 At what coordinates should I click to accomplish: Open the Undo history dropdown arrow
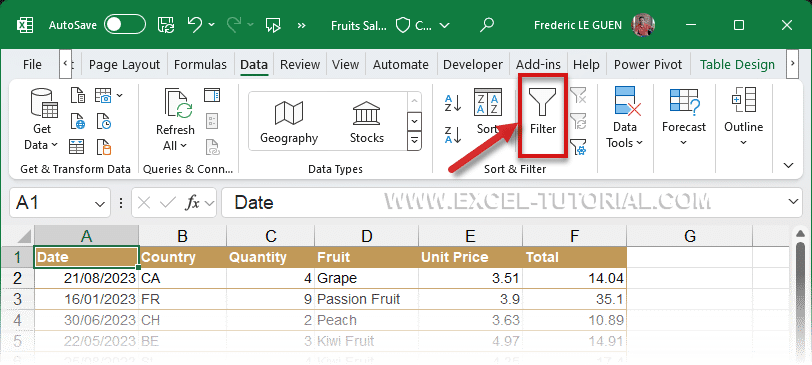click(x=211, y=24)
